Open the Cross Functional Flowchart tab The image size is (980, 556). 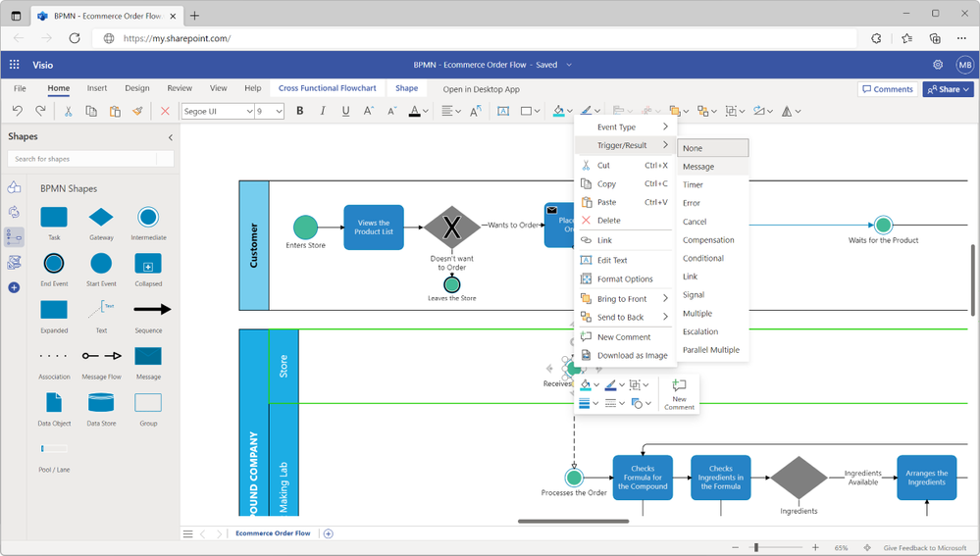click(x=328, y=88)
